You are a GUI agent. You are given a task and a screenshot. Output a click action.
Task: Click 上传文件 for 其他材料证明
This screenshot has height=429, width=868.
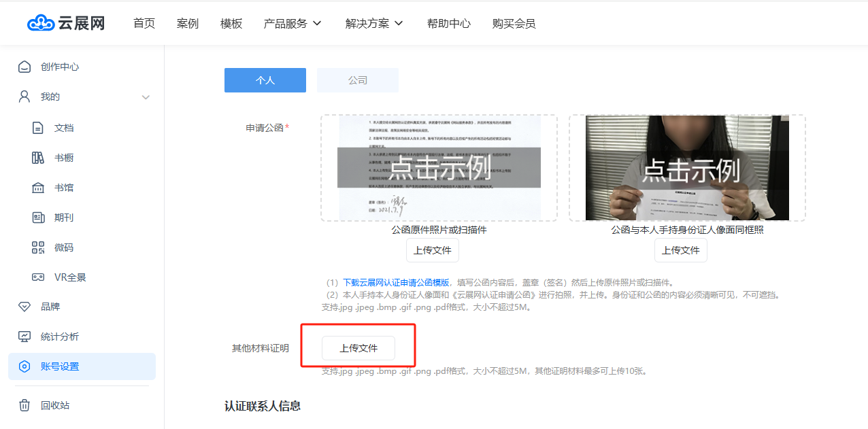point(358,348)
